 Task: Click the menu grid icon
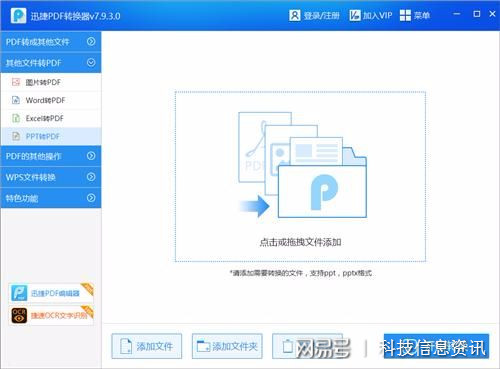(405, 15)
